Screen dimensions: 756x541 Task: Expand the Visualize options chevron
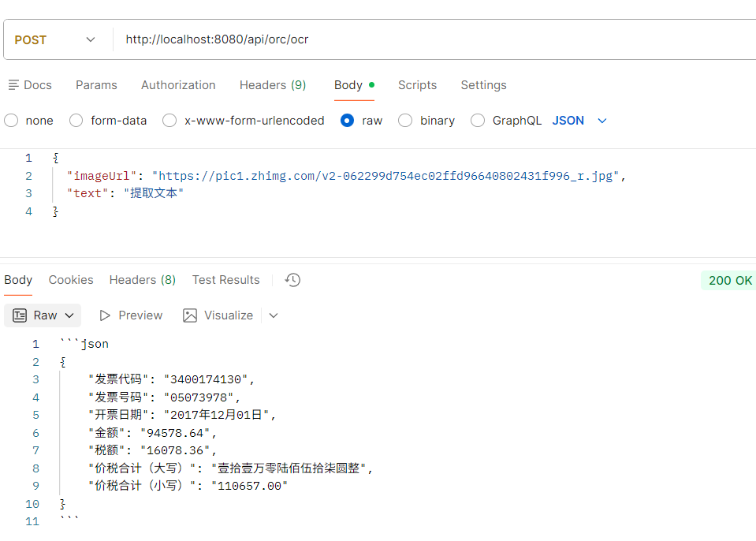(274, 315)
